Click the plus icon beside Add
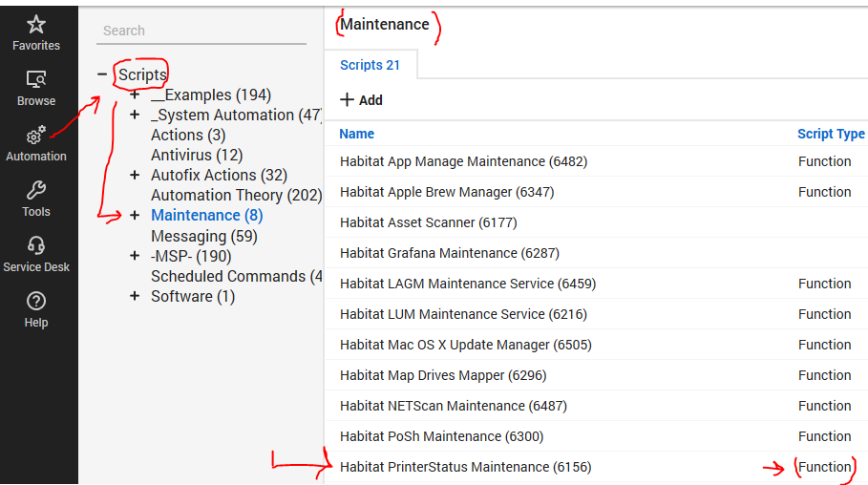Screen dimensions: 868x485 348,100
